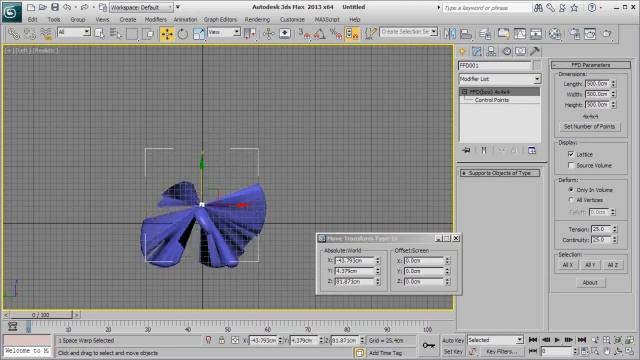The width and height of the screenshot is (640, 360).
Task: Open the Modifiers menu
Action: pyautogui.click(x=156, y=19)
